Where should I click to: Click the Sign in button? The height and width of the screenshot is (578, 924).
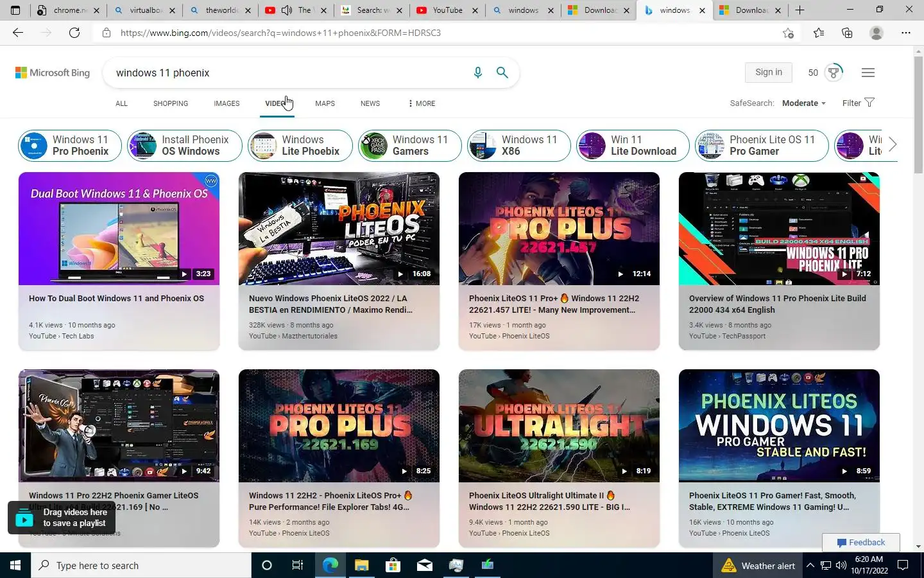click(769, 72)
